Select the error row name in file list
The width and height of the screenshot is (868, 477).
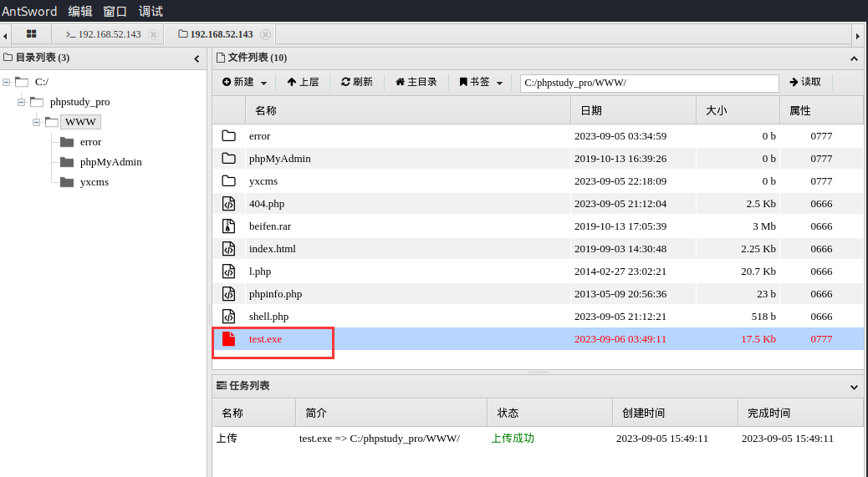[259, 136]
